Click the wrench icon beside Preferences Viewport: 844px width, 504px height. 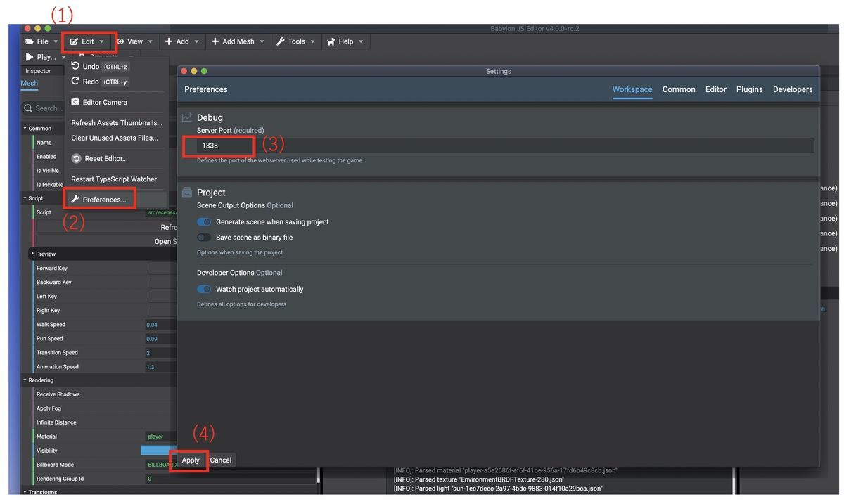click(75, 200)
